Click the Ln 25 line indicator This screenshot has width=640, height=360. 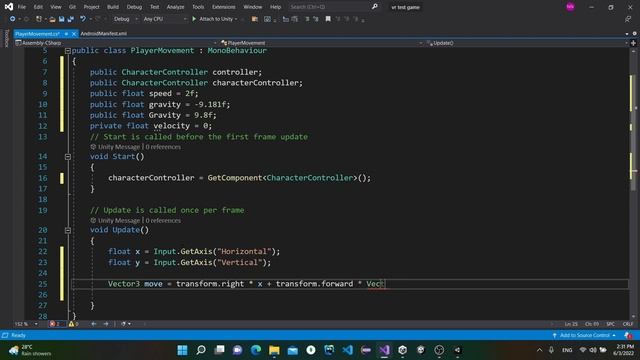click(x=571, y=324)
